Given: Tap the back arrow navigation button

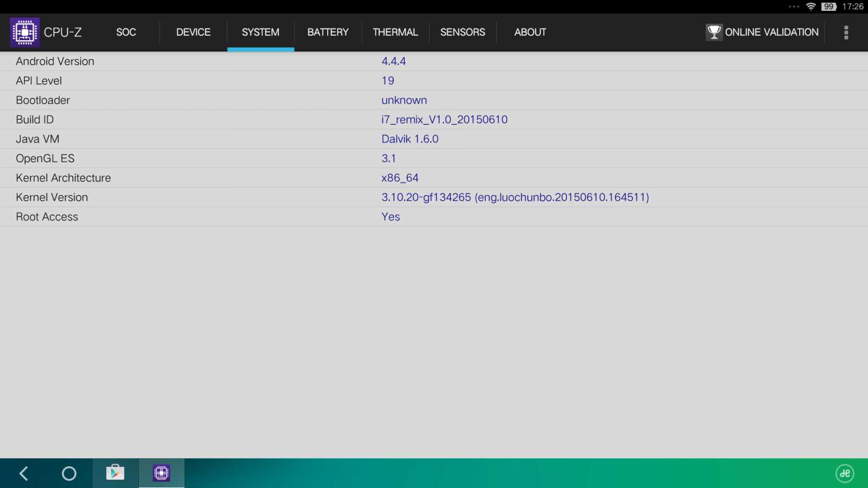Looking at the screenshot, I should point(24,473).
